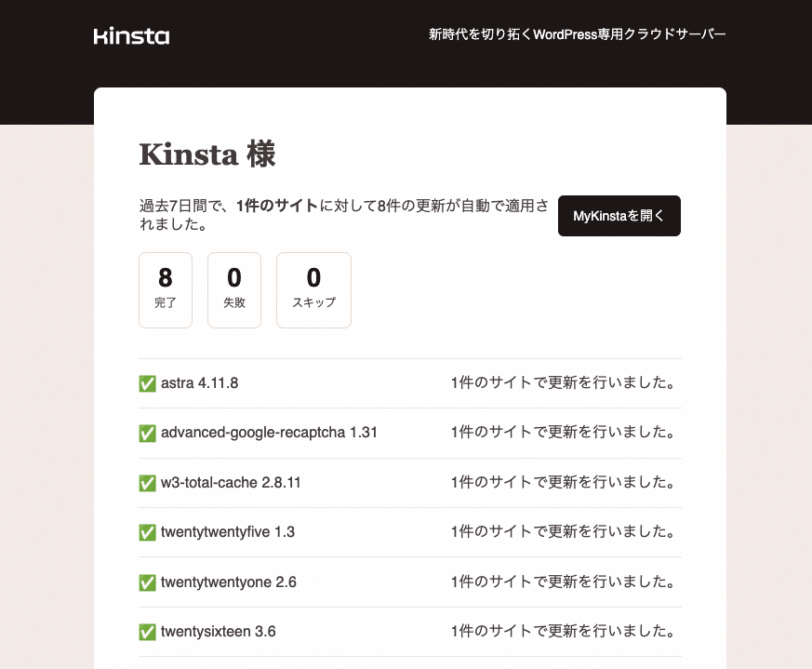Click the スキップ stat card showing 0
This screenshot has width=812, height=669.
(x=313, y=289)
